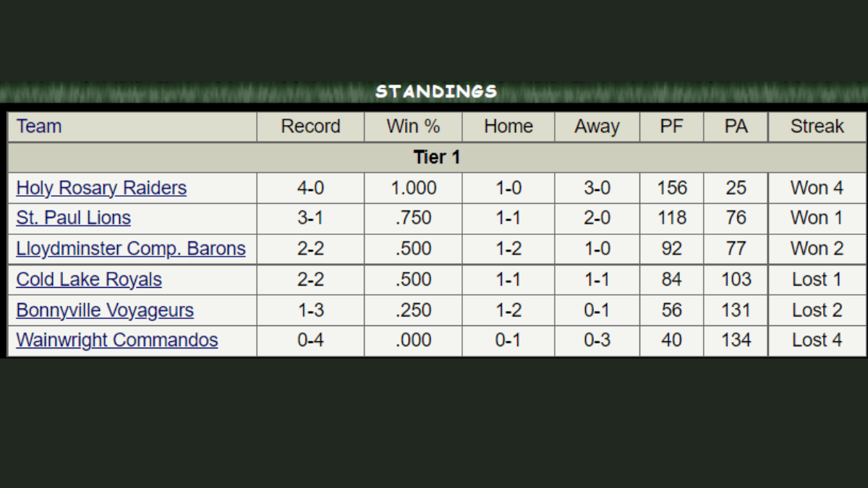
Task: Select the Cold Lake Royals link
Action: (x=89, y=280)
